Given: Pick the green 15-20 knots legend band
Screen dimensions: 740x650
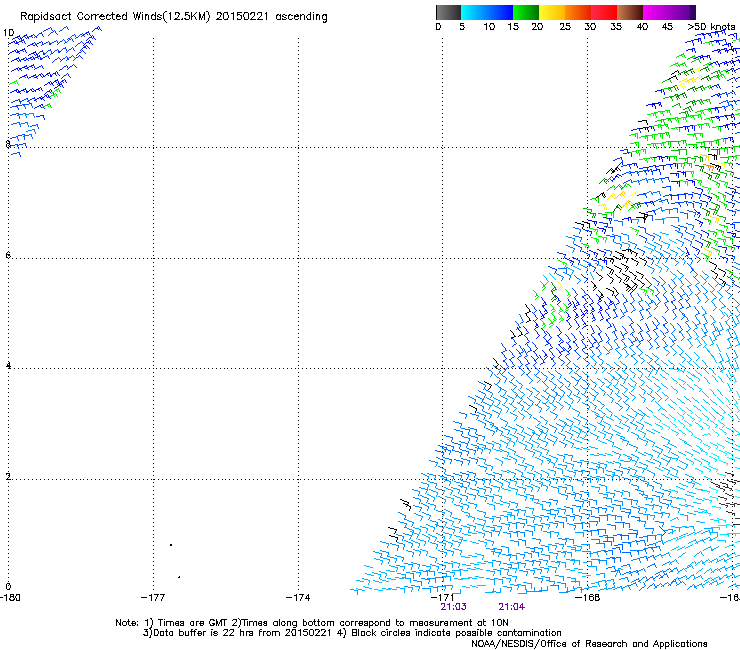Looking at the screenshot, I should tap(526, 12).
